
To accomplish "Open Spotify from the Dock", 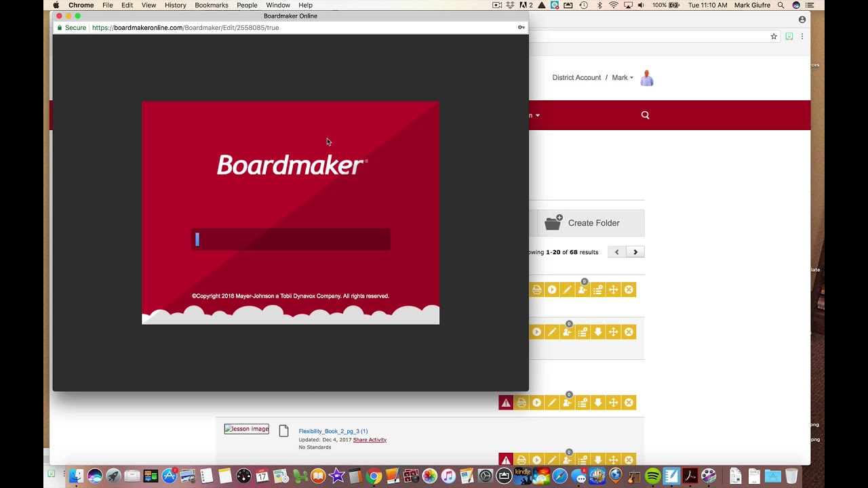I will tap(653, 476).
